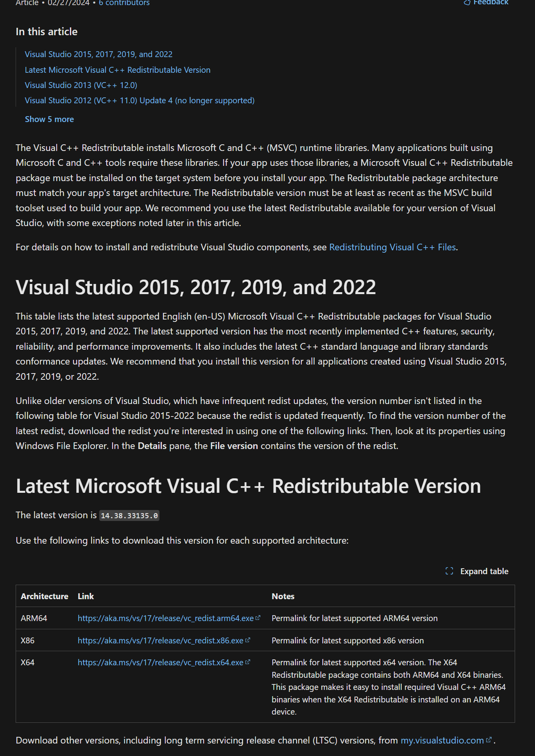Jump to Visual Studio 2013 (VC++ 12.0) section
Screen dimensions: 535x756
[81, 85]
